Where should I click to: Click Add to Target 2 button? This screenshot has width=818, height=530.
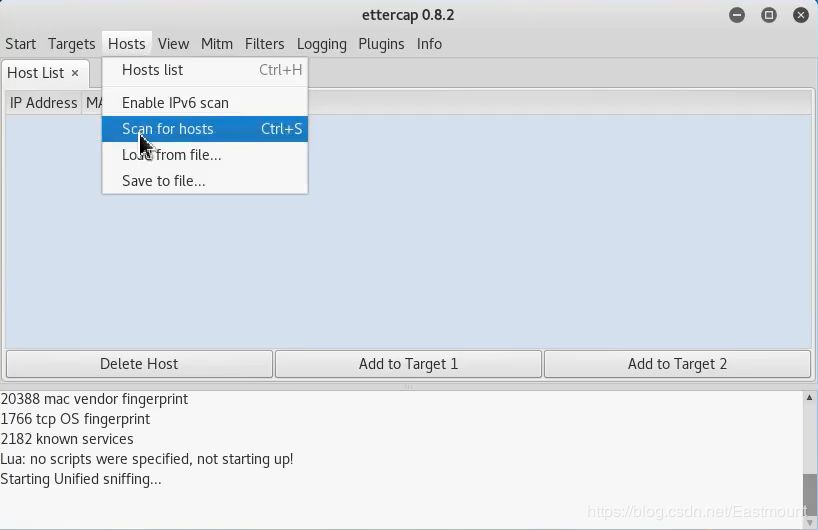[x=677, y=364]
